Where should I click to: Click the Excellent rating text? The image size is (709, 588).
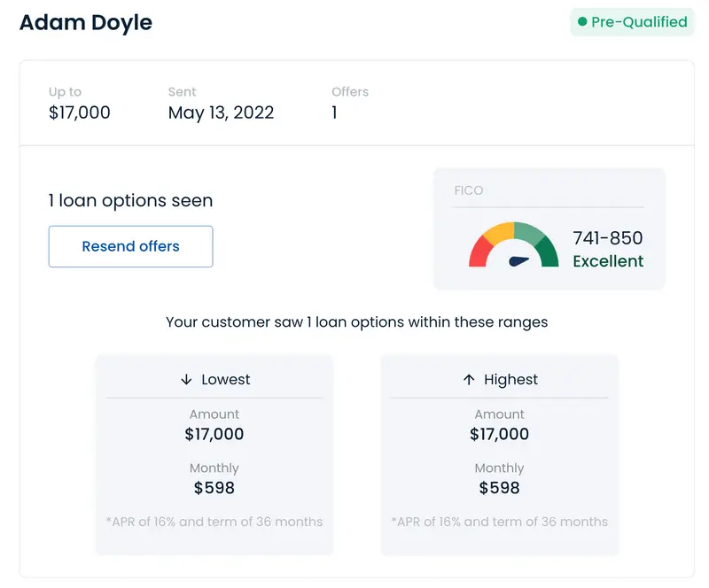608,261
